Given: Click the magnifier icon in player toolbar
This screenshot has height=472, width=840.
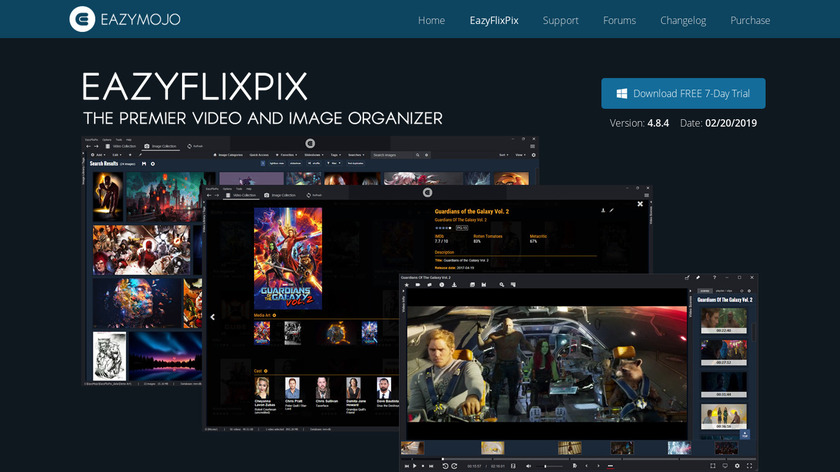Looking at the screenshot, I should click(501, 284).
